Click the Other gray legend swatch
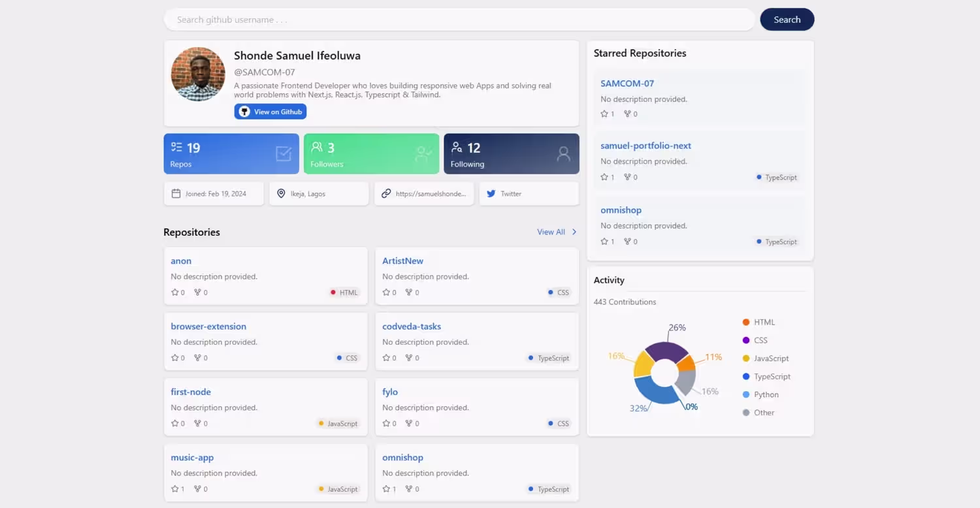This screenshot has width=980, height=508. tap(746, 413)
